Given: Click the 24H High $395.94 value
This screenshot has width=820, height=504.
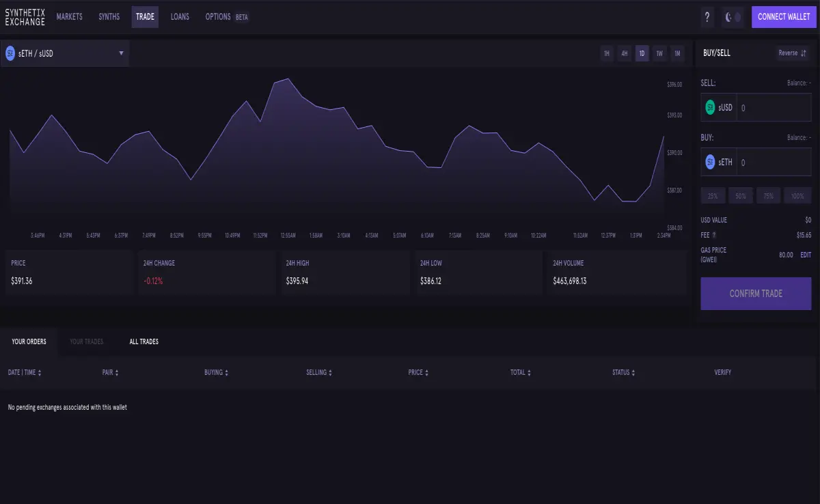Looking at the screenshot, I should [297, 281].
